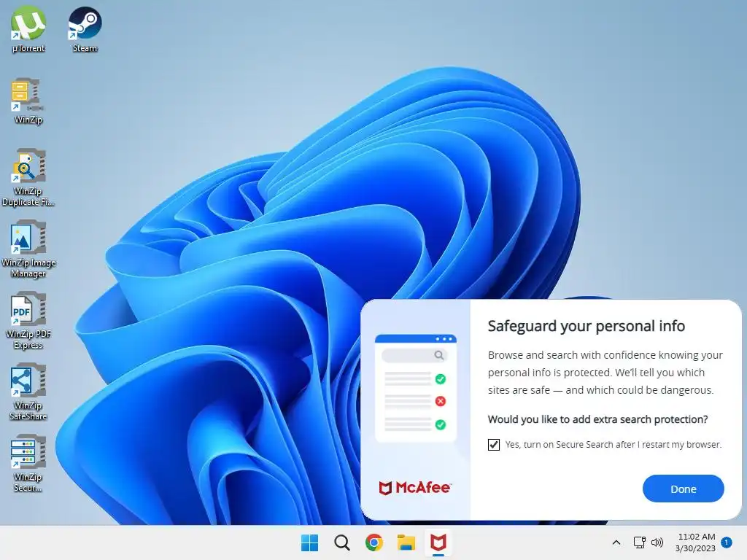Click the 'Safeguard your personal info' heading
This screenshot has width=747, height=560.
click(x=587, y=326)
